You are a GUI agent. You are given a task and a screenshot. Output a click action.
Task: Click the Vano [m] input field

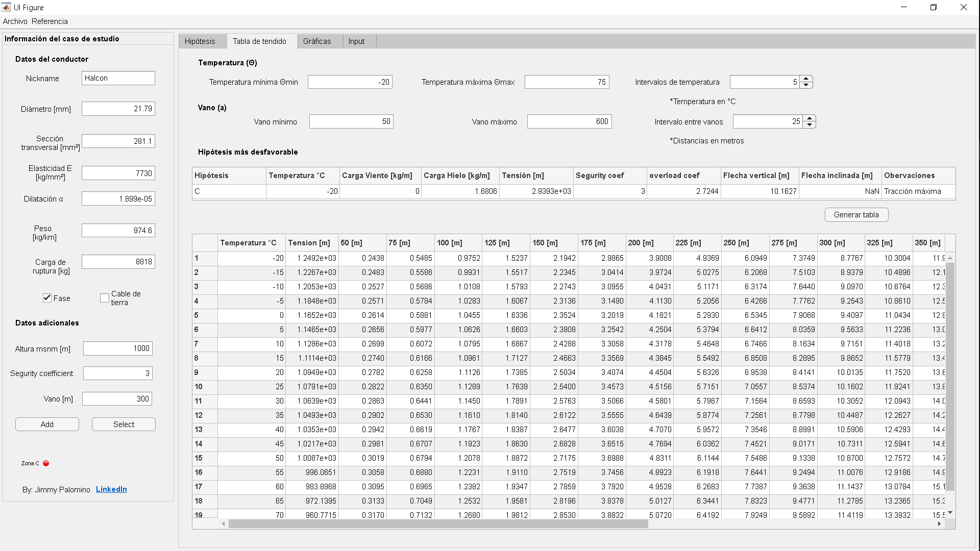click(x=117, y=399)
